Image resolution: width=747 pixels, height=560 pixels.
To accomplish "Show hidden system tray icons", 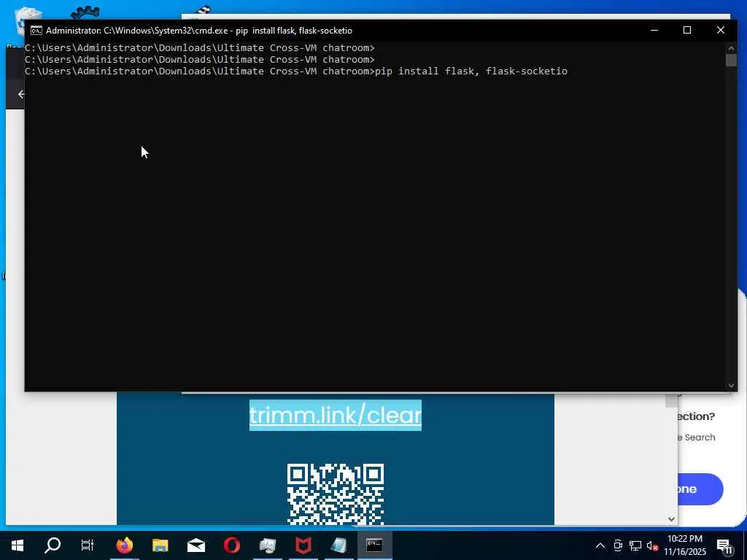I will tap(600, 545).
